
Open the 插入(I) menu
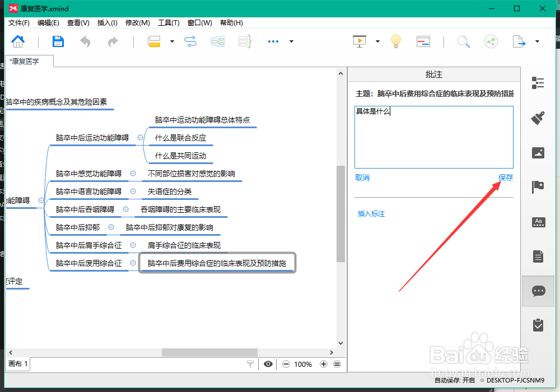point(108,23)
